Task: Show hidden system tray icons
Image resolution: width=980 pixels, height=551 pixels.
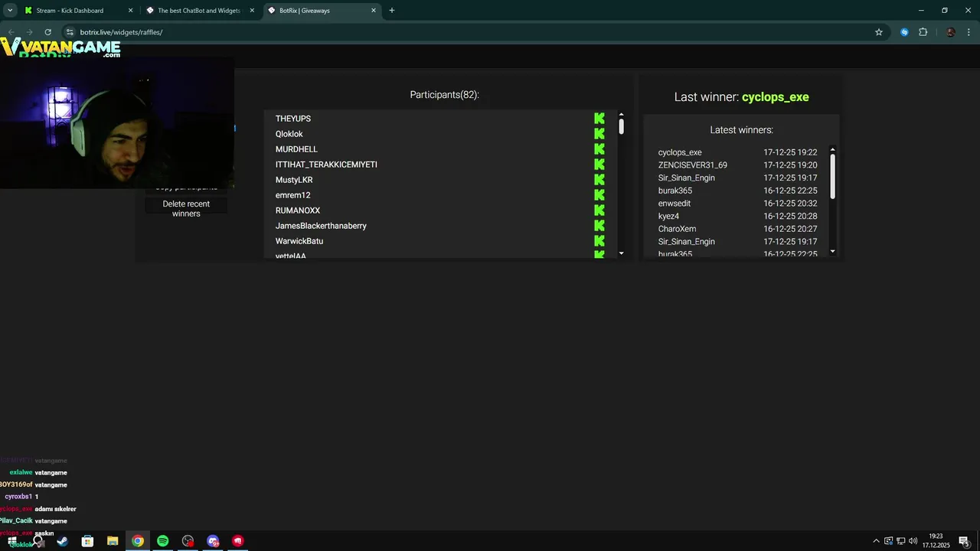Action: (876, 541)
